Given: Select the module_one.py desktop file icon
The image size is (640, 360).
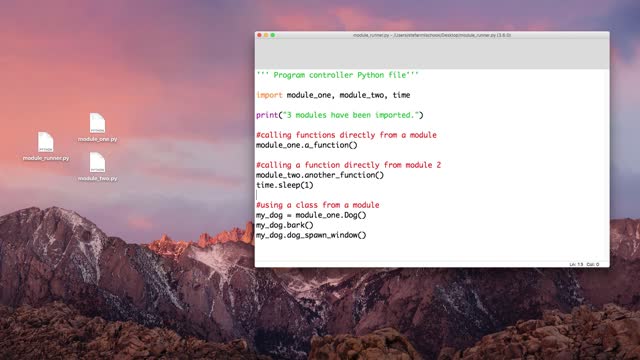Looking at the screenshot, I should coord(97,123).
